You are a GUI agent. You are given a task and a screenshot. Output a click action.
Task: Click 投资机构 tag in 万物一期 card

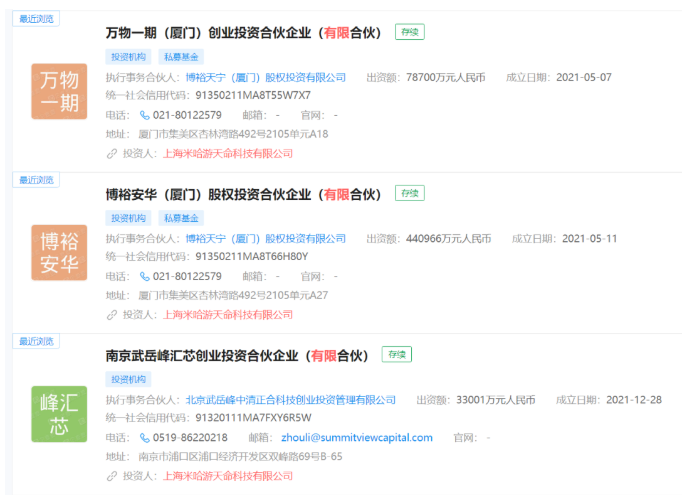[128, 57]
